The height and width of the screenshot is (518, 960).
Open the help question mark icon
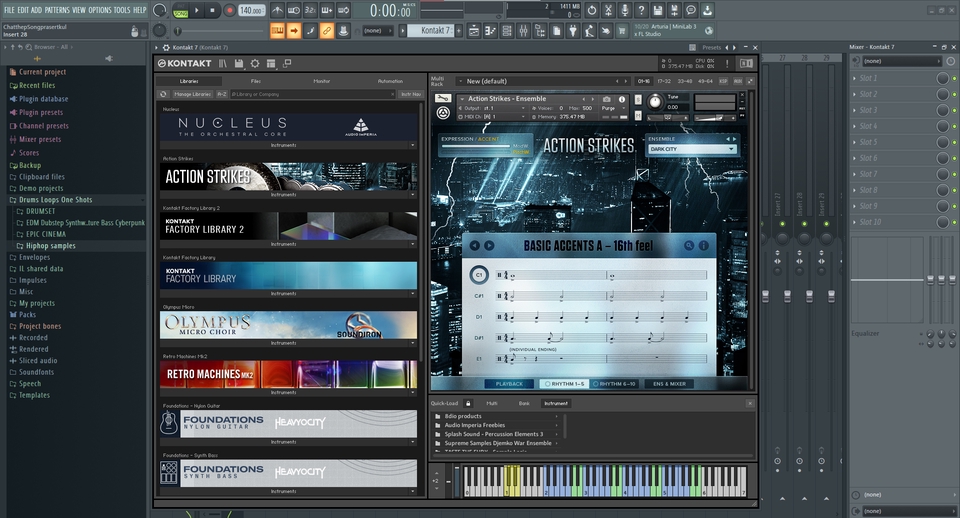[641, 10]
